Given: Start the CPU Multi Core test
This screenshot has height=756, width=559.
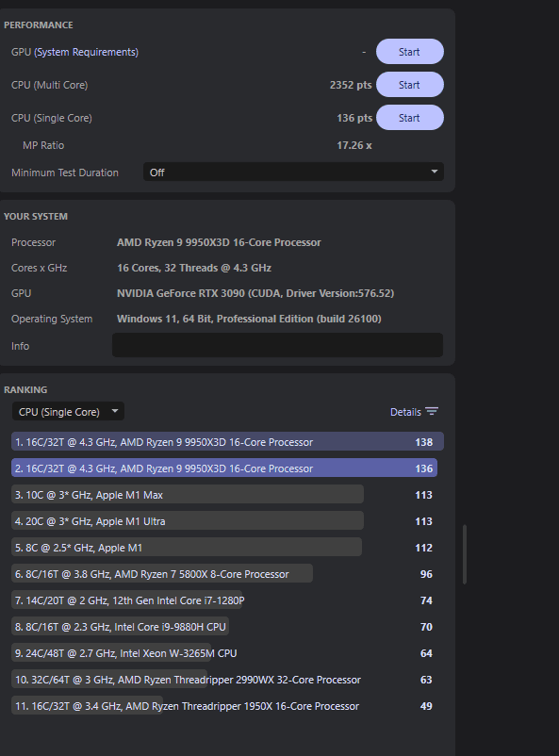Looking at the screenshot, I should 409,85.
